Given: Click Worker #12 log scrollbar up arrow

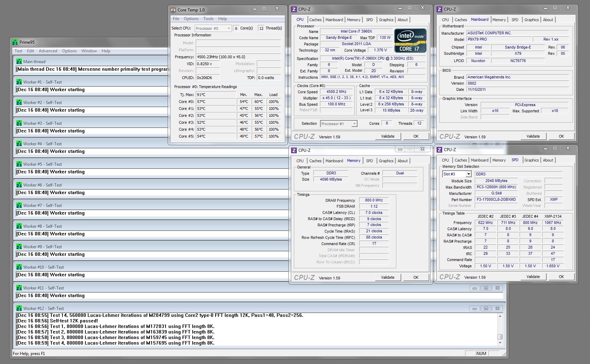Looking at the screenshot, I should (x=500, y=316).
